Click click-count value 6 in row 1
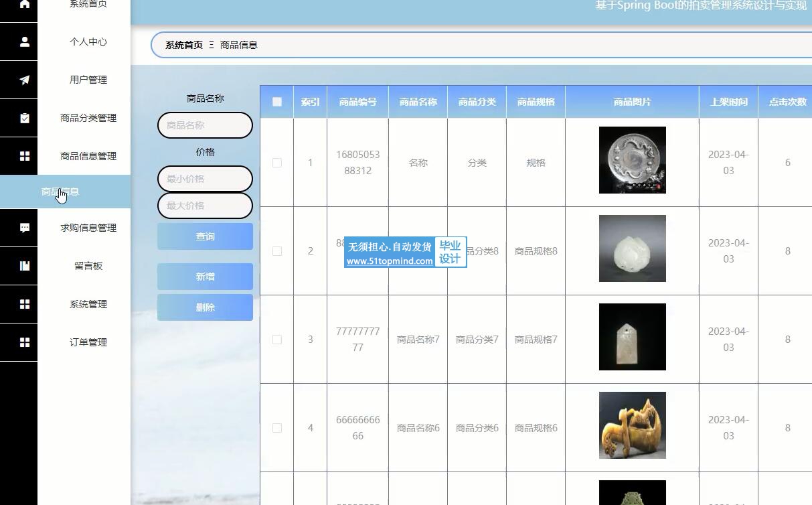 (788, 163)
